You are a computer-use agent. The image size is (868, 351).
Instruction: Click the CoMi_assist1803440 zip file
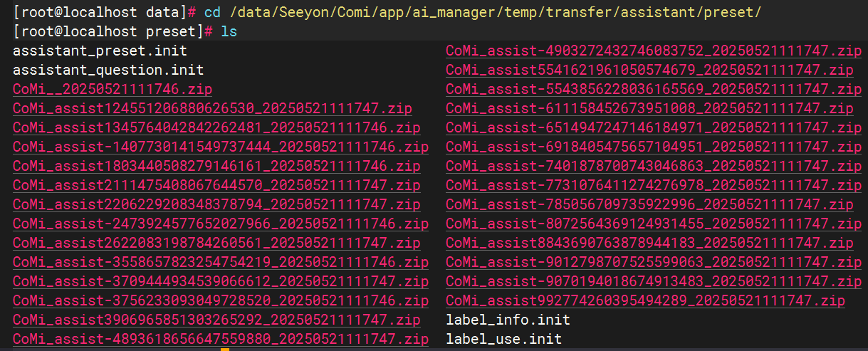click(x=216, y=167)
